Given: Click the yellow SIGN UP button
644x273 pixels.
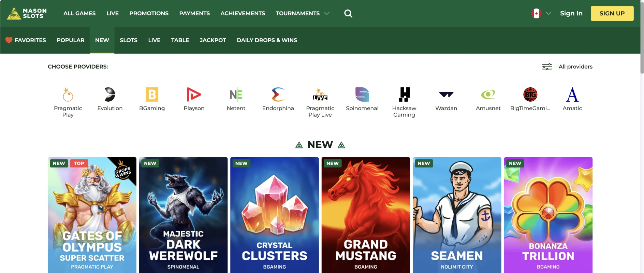Looking at the screenshot, I should pos(612,13).
